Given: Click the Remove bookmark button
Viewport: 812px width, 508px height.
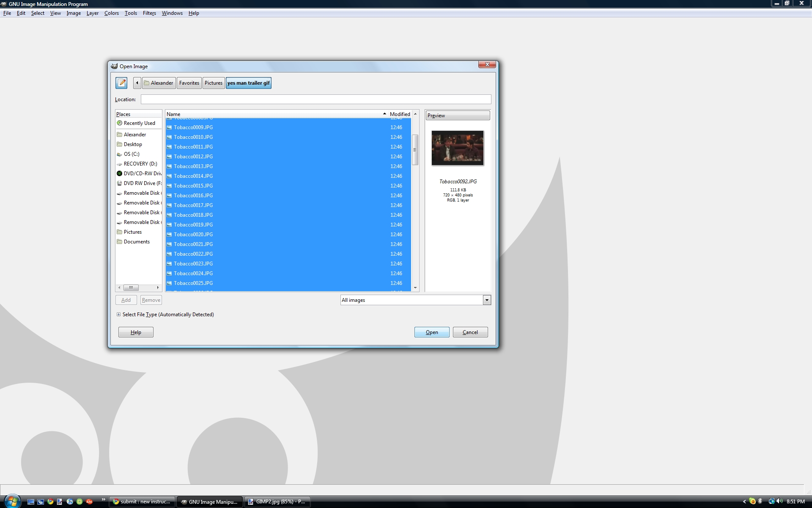Looking at the screenshot, I should pyautogui.click(x=151, y=300).
